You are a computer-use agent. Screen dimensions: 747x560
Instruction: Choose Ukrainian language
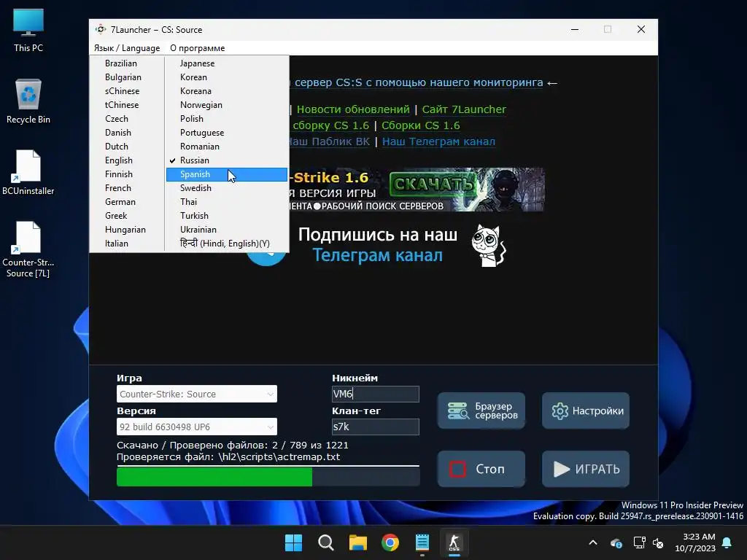(x=227, y=230)
